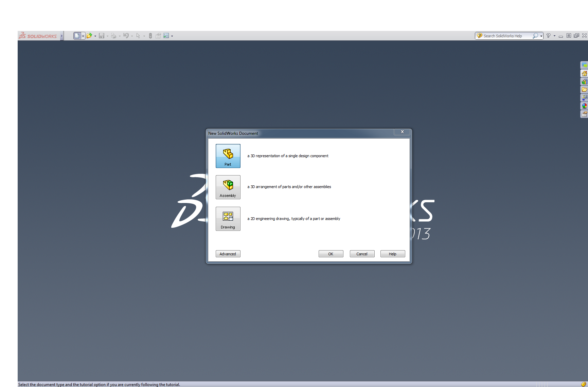Click the tile windows button

click(569, 36)
